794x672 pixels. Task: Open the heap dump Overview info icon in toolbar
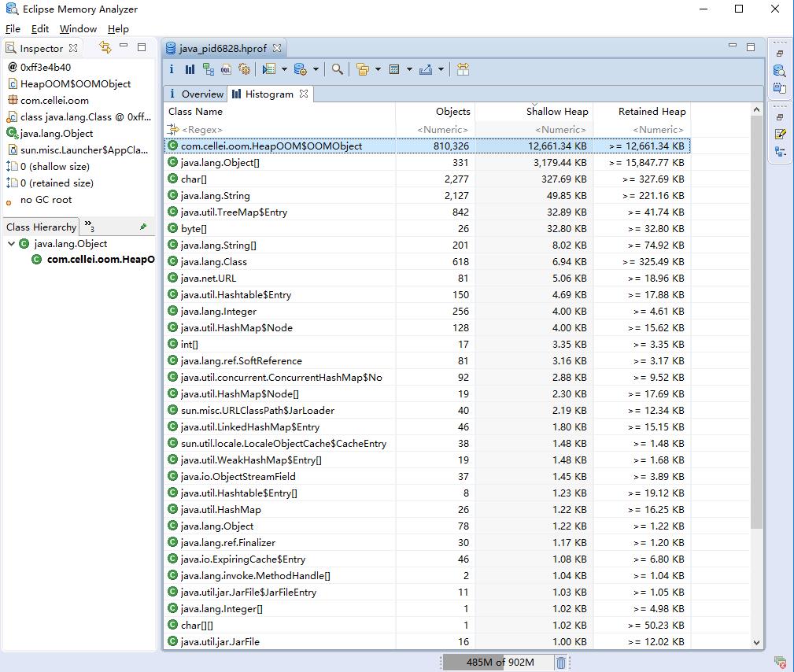click(172, 69)
